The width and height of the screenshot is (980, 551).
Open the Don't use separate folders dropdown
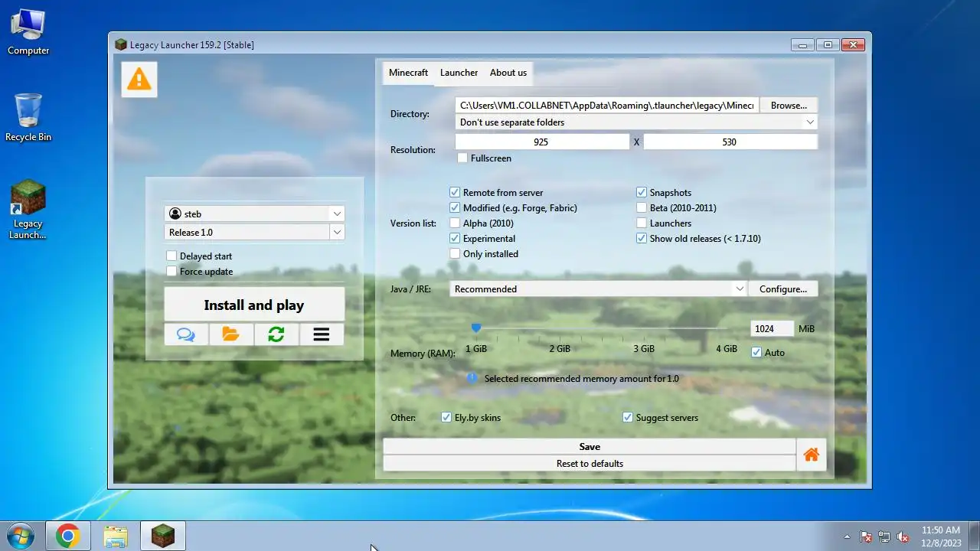click(636, 122)
